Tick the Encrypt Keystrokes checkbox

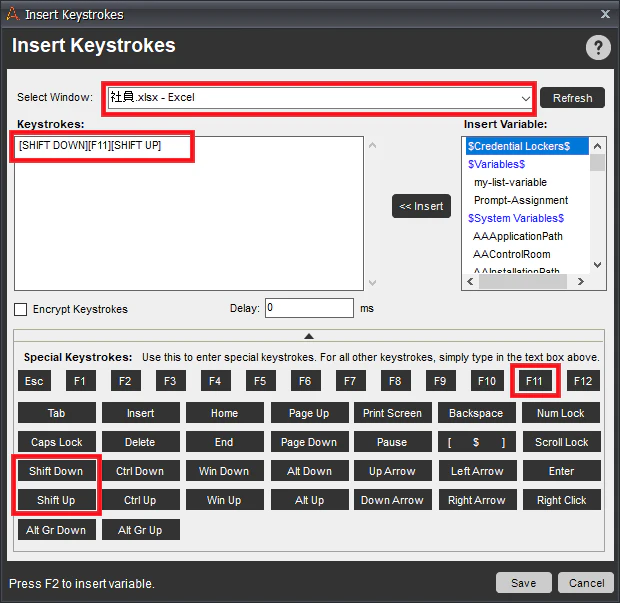coord(21,309)
